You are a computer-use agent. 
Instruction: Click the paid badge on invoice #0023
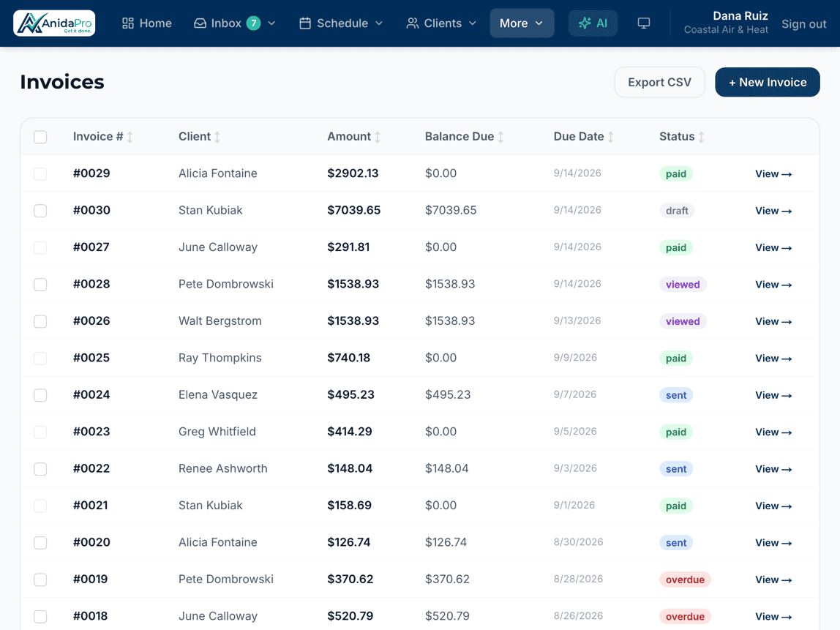[x=676, y=432]
